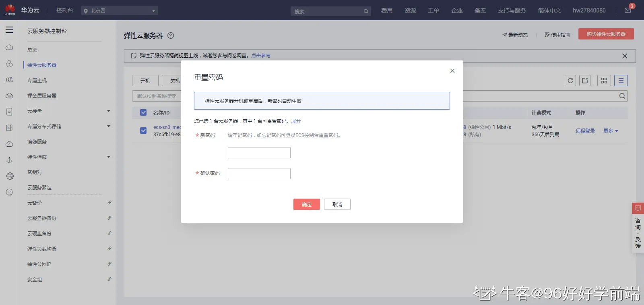The height and width of the screenshot is (305, 644).
Task: Click 远程登录 link in server row
Action: coord(585,131)
